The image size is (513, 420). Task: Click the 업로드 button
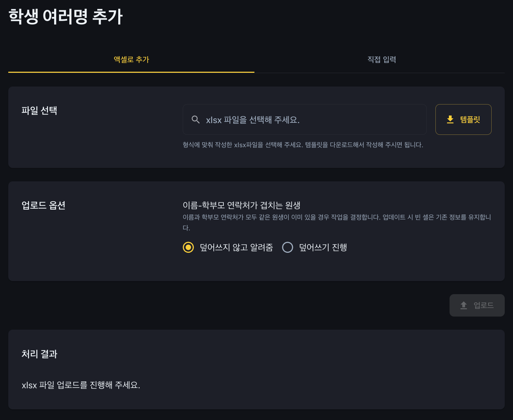pyautogui.click(x=477, y=305)
